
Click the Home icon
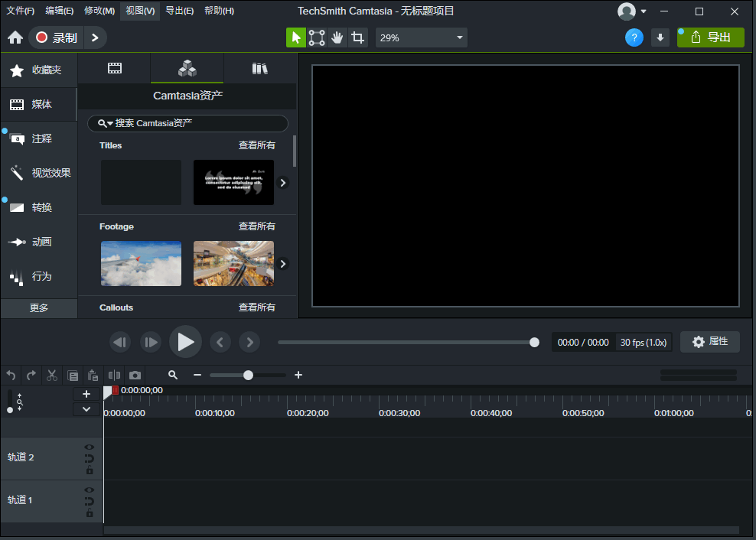[15, 37]
